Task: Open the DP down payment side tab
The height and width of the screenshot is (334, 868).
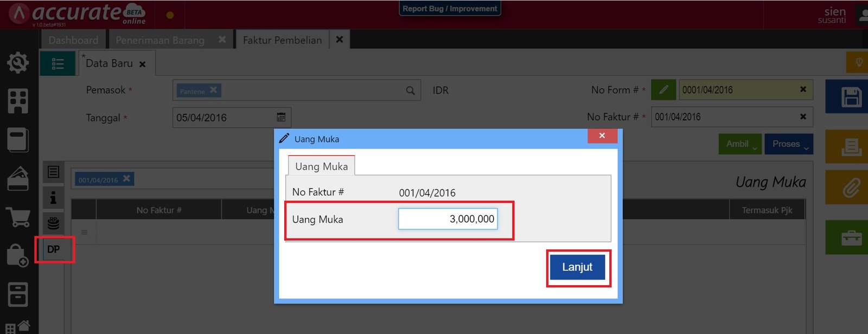Action: [54, 249]
